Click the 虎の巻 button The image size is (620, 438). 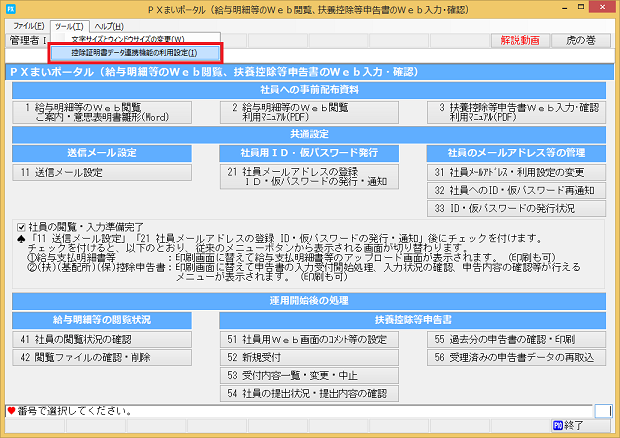coord(581,40)
